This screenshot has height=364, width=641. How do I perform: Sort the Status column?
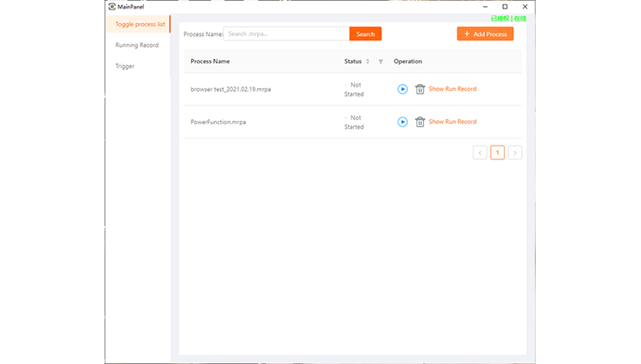[368, 62]
